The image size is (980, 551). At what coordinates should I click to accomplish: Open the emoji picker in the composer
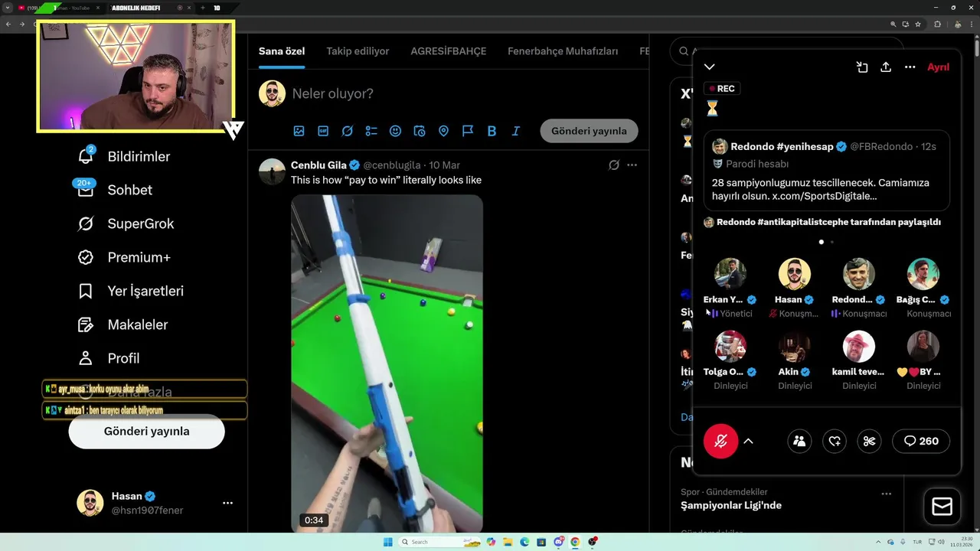tap(395, 131)
